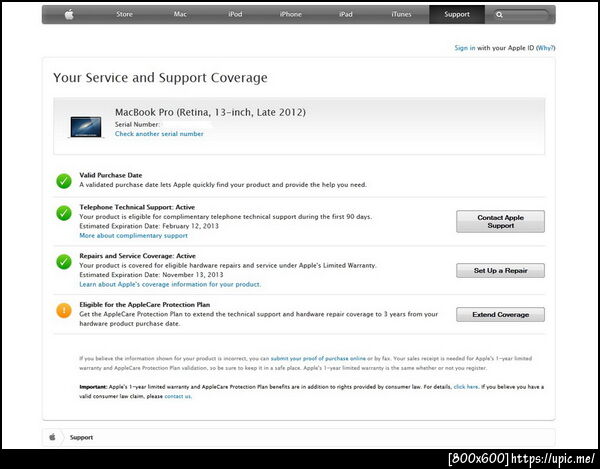Open the Mac navigation tab
This screenshot has width=600, height=469.
point(180,14)
